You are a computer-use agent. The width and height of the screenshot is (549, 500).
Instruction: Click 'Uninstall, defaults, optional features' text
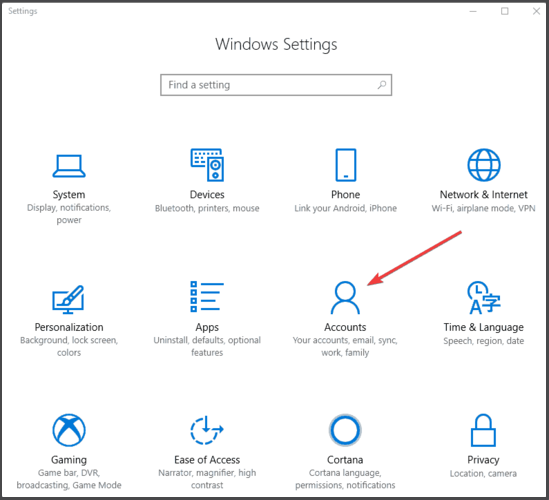pyautogui.click(x=207, y=346)
